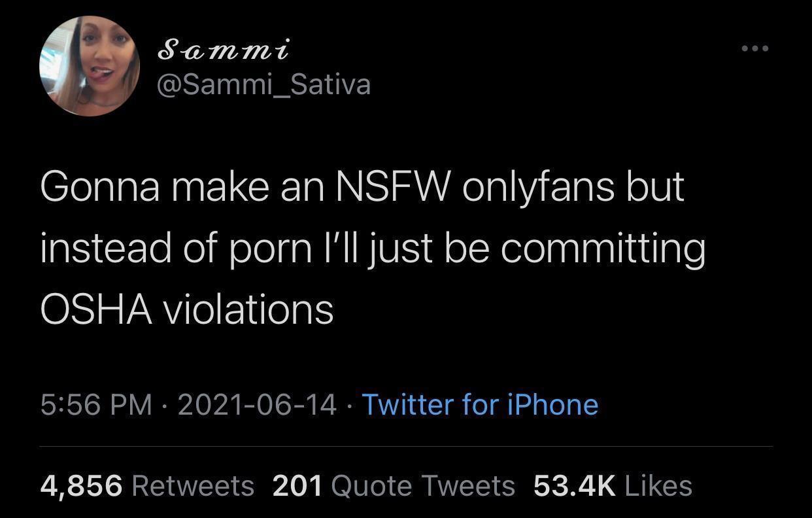
Task: Show the Quote Tweets list
Action: (423, 486)
